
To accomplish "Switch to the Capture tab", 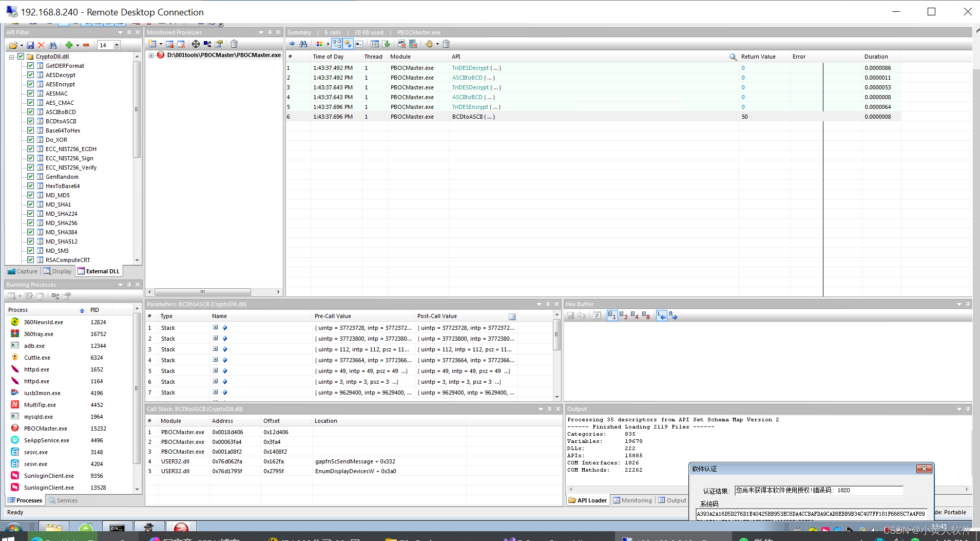I will [x=23, y=271].
